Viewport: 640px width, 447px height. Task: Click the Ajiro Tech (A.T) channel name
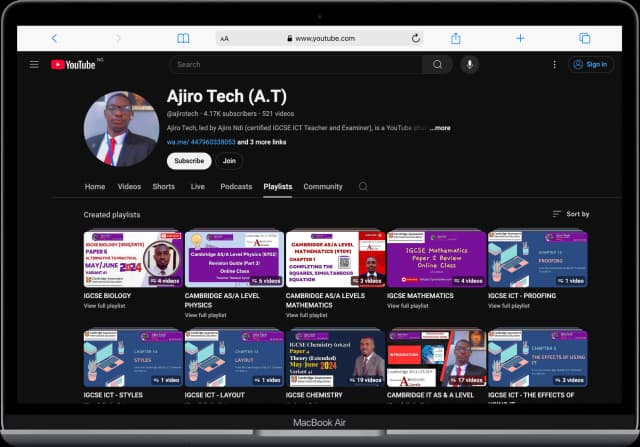(x=227, y=96)
